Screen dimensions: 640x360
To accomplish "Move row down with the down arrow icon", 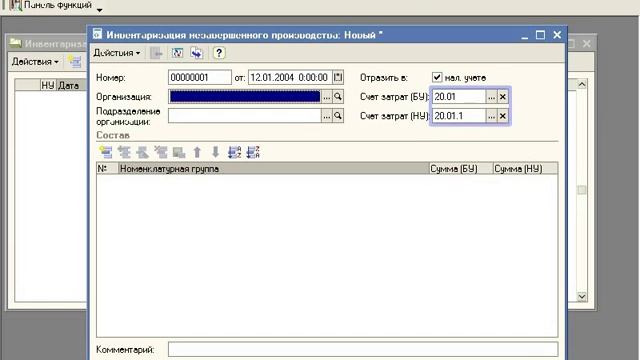I will [x=216, y=152].
